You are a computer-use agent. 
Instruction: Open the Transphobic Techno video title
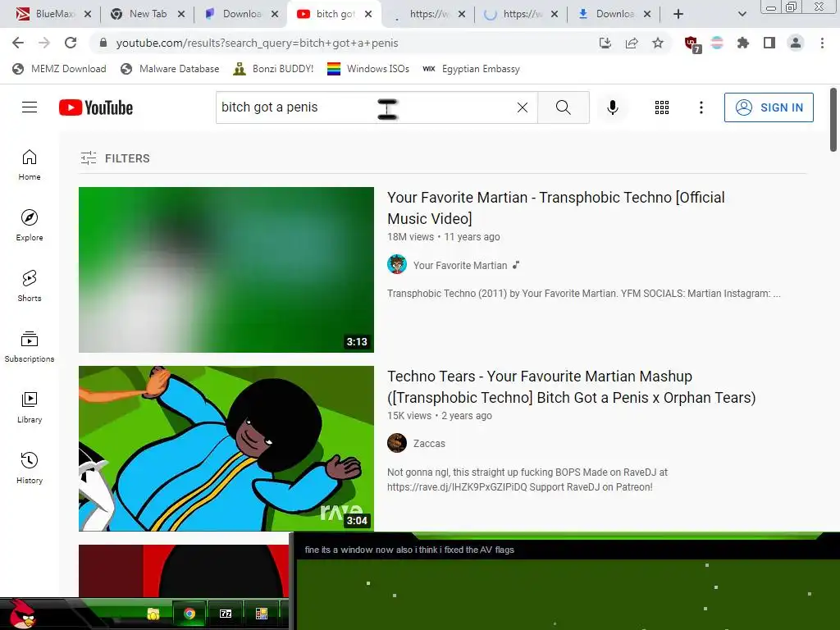(x=555, y=208)
